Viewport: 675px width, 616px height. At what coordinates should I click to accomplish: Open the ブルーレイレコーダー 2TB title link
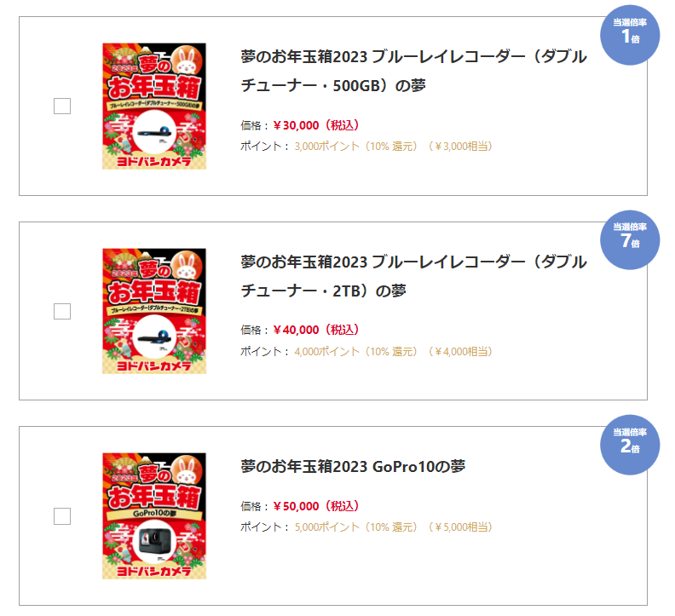[413, 276]
